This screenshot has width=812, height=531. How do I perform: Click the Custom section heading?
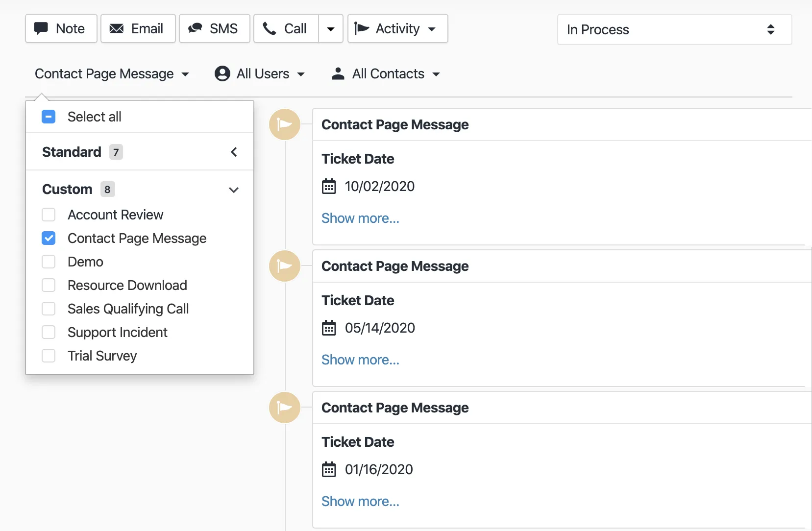(x=67, y=189)
